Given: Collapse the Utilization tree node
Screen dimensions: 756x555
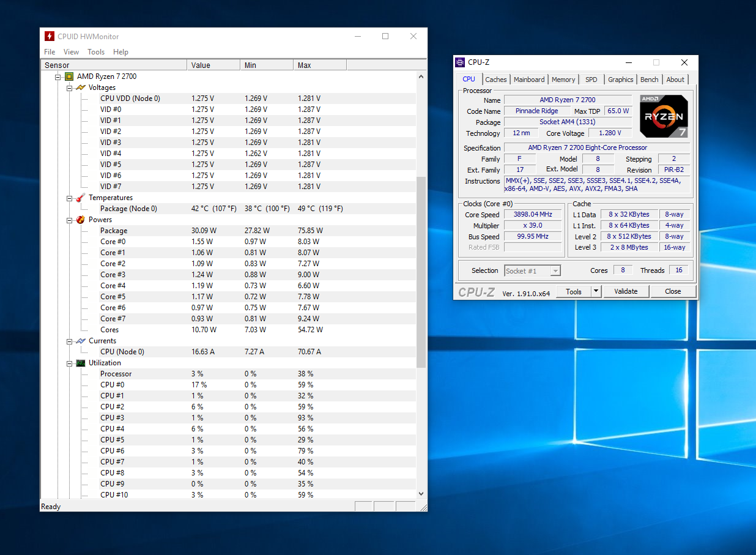Looking at the screenshot, I should pos(70,363).
